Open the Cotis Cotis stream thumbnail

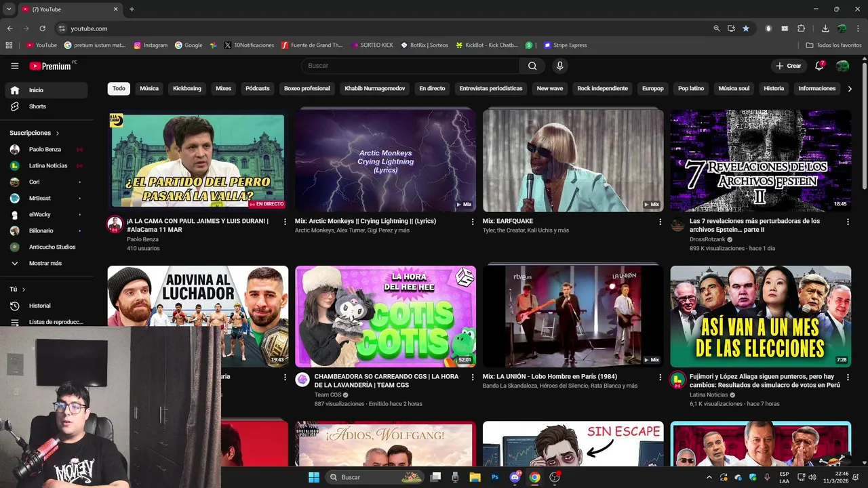pyautogui.click(x=385, y=317)
